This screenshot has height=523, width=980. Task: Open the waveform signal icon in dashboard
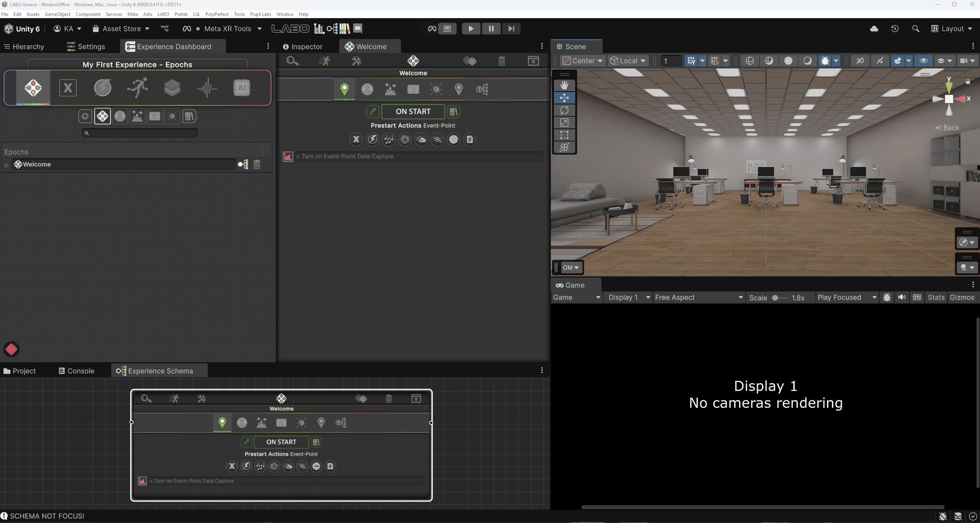[x=207, y=88]
